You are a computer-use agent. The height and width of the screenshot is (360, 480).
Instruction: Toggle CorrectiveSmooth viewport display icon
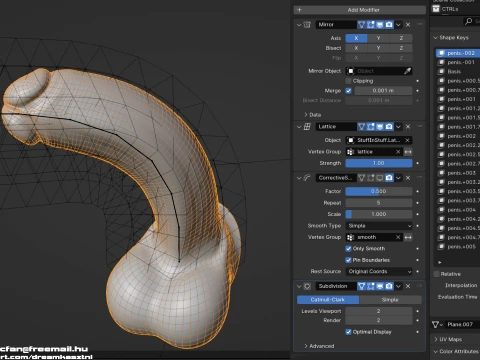click(380, 178)
